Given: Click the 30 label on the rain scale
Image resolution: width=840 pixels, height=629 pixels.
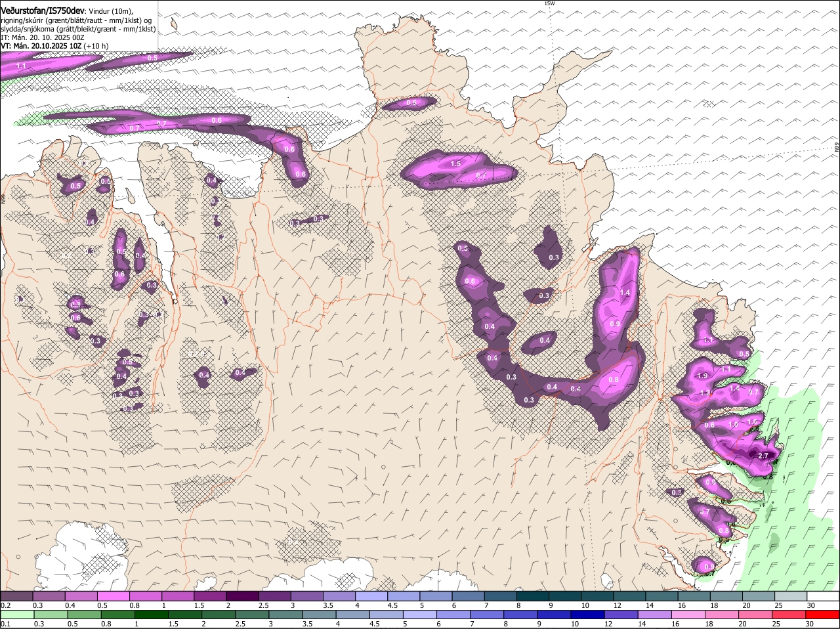Looking at the screenshot, I should click(809, 624).
